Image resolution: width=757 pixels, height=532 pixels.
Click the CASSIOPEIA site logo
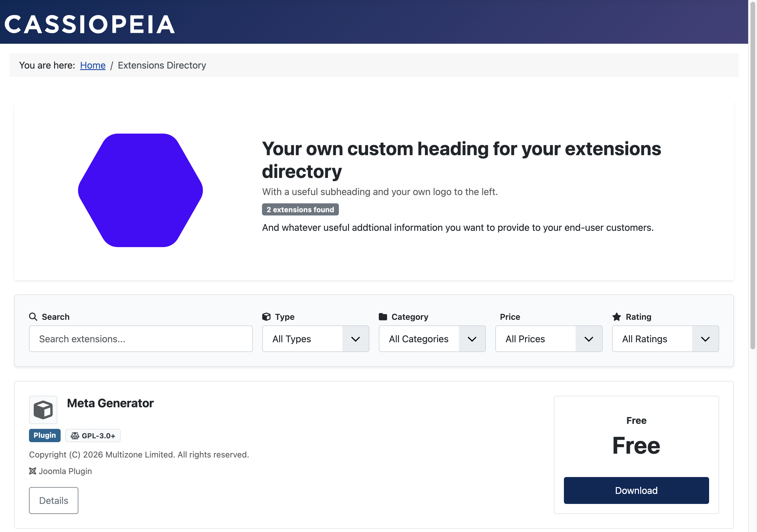click(x=89, y=23)
